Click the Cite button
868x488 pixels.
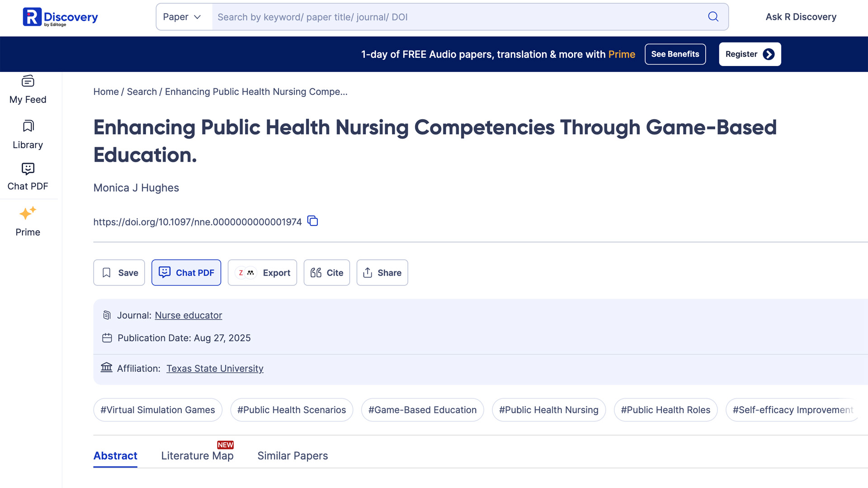click(326, 272)
